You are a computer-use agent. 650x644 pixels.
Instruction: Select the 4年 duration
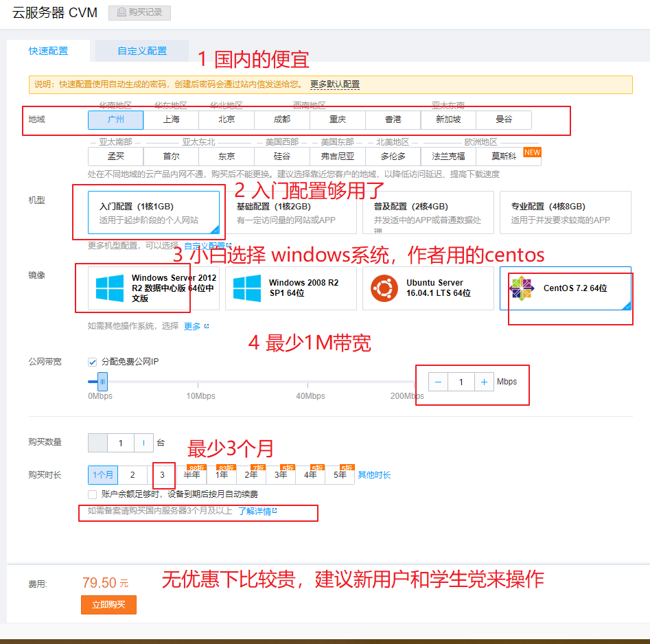[310, 475]
